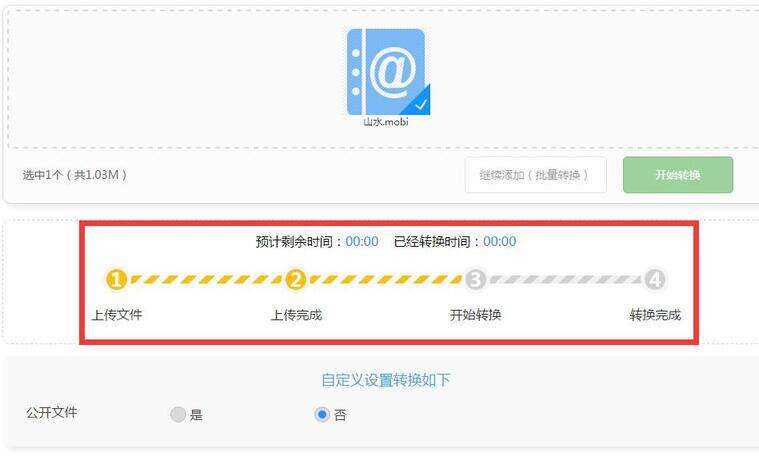Click the step 1 circle icon
This screenshot has height=456, width=759.
point(116,279)
